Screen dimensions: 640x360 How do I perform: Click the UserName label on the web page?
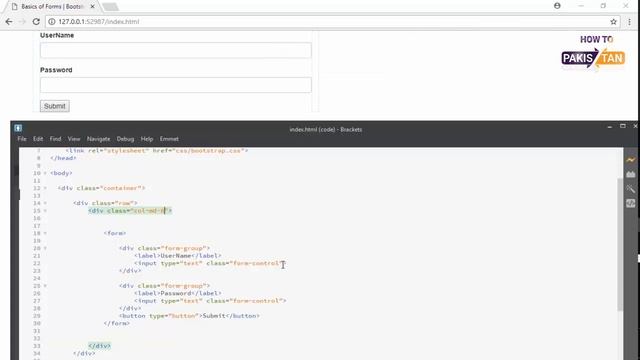coord(57,36)
